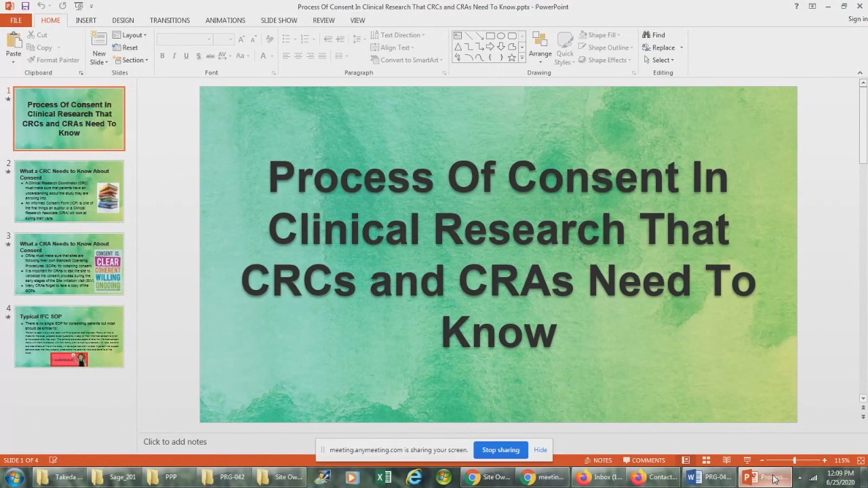Choose the oval shape in the gallery

click(x=501, y=36)
